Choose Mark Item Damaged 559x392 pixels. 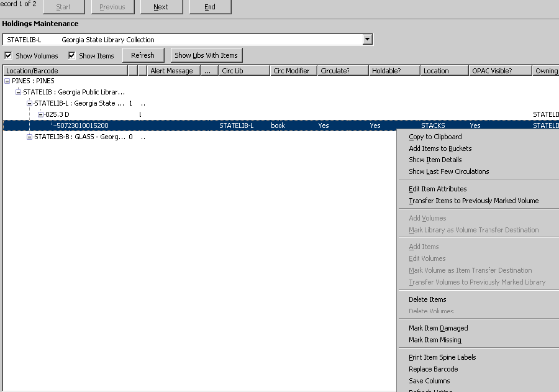(x=438, y=328)
